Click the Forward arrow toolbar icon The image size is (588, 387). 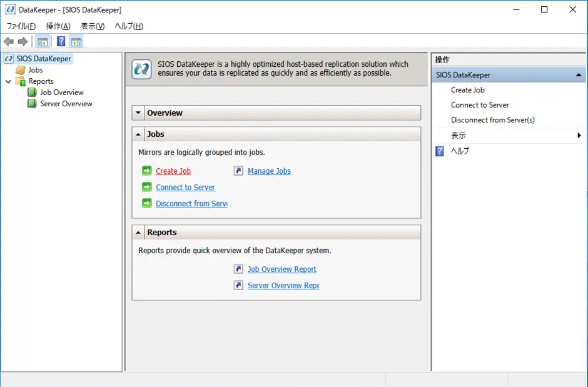23,42
